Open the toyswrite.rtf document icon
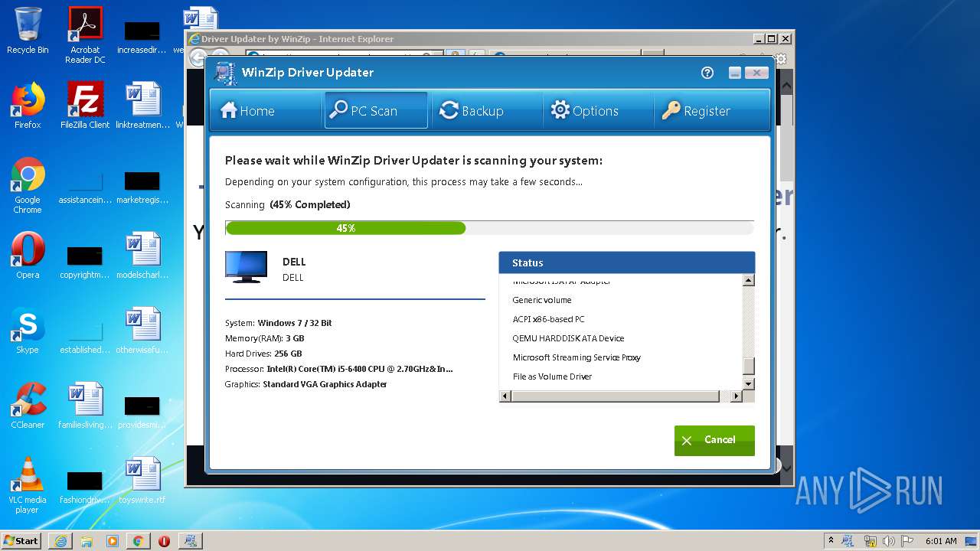This screenshot has width=980, height=551. coord(143,480)
